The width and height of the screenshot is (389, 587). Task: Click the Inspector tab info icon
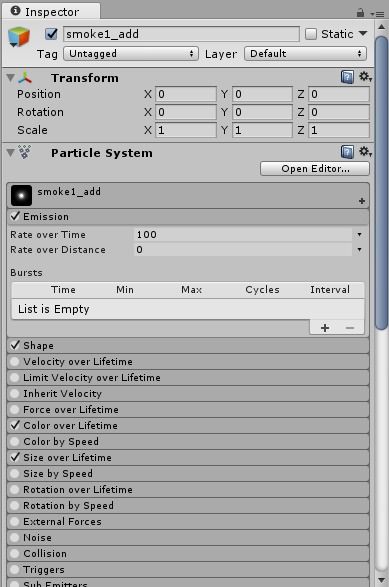(x=15, y=11)
